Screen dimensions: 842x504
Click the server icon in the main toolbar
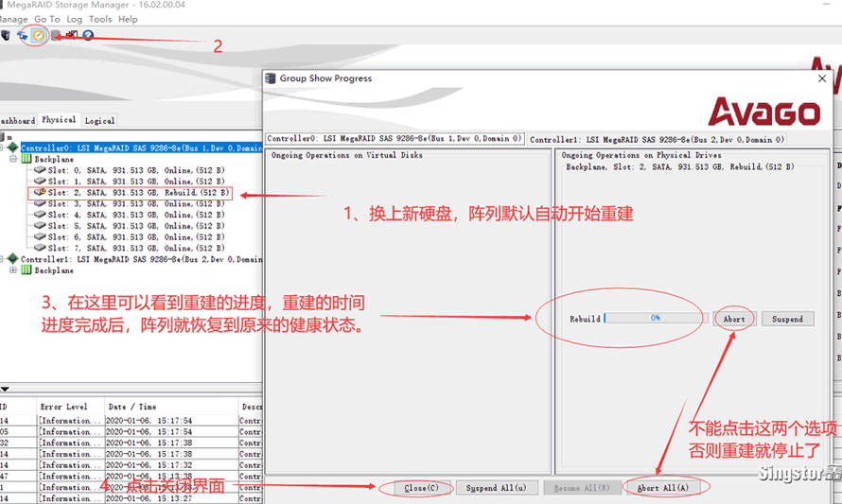[6, 35]
